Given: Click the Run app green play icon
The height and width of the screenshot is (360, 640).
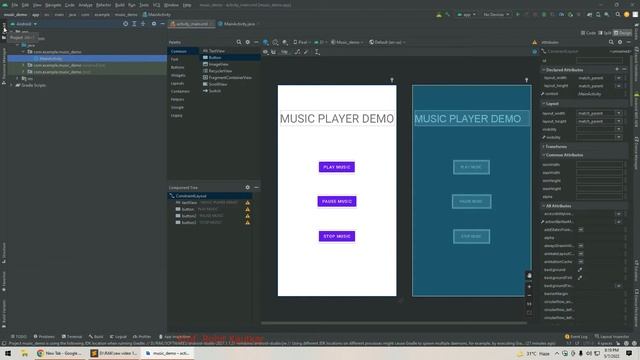Looking at the screenshot, I should [518, 14].
